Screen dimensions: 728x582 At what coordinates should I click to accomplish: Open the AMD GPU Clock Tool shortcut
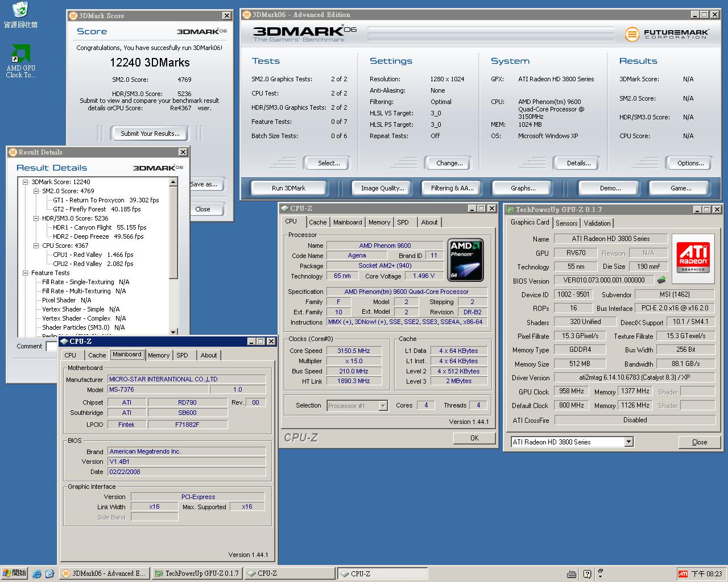(x=21, y=61)
